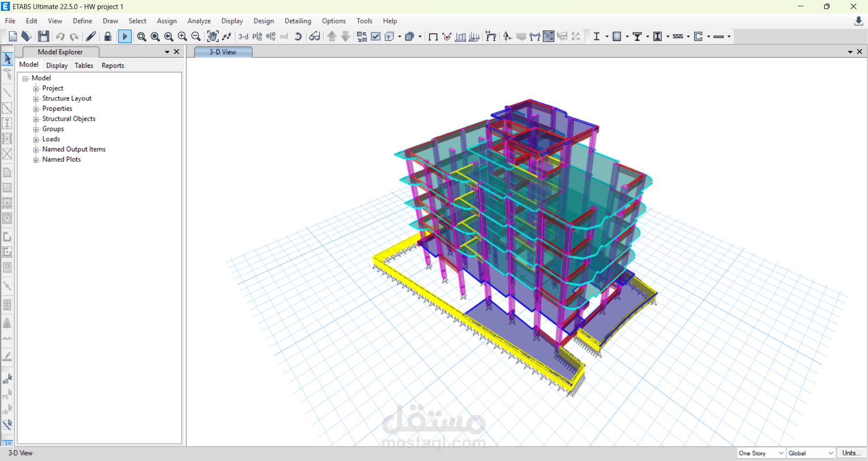The image size is (868, 461).
Task: Open the One Story dropdown
Action: (761, 453)
